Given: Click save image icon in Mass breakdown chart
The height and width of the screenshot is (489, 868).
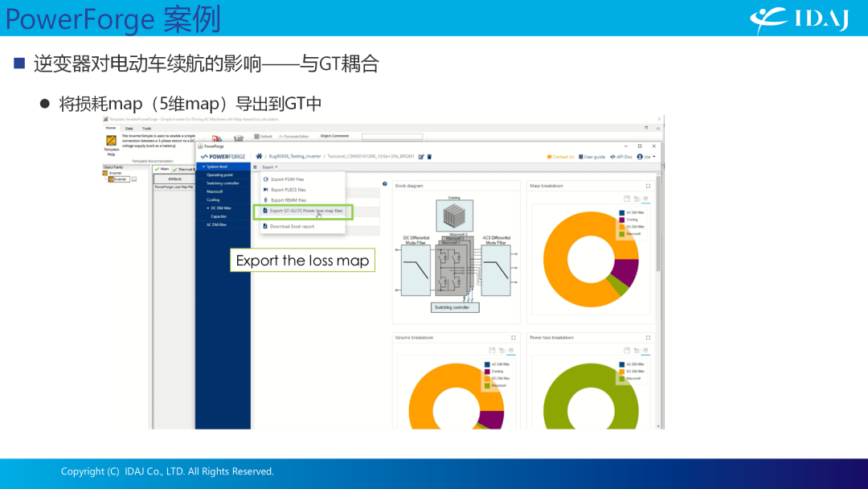Looking at the screenshot, I should (627, 199).
